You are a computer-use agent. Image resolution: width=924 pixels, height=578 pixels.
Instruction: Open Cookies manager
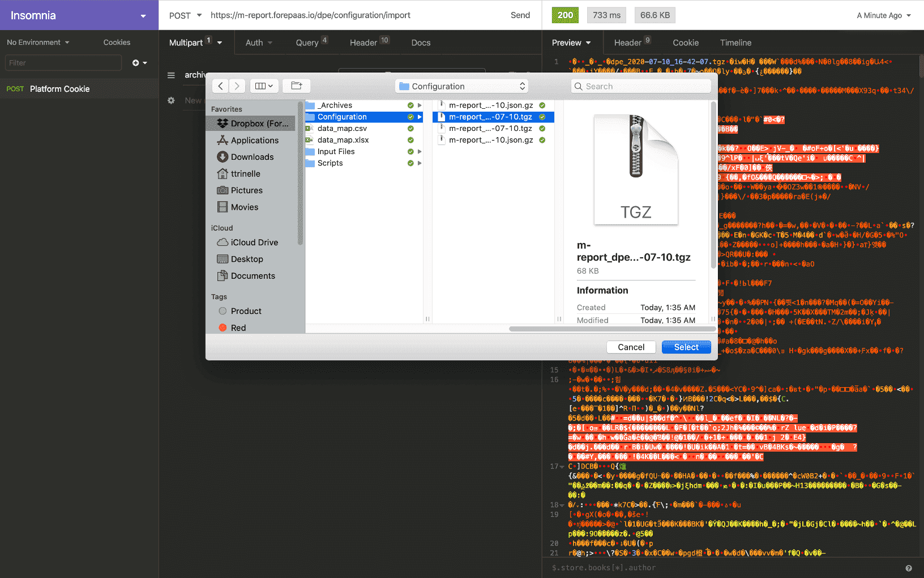(x=117, y=42)
